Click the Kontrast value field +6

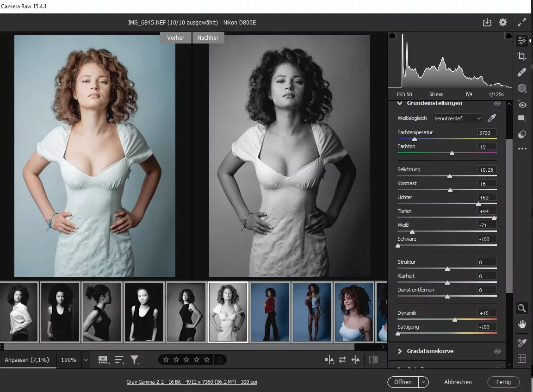[x=487, y=184]
